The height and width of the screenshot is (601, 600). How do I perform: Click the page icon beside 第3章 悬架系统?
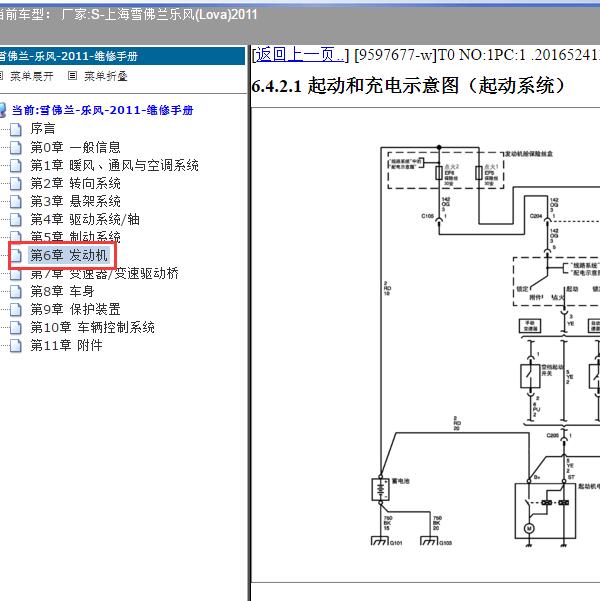tap(16, 202)
